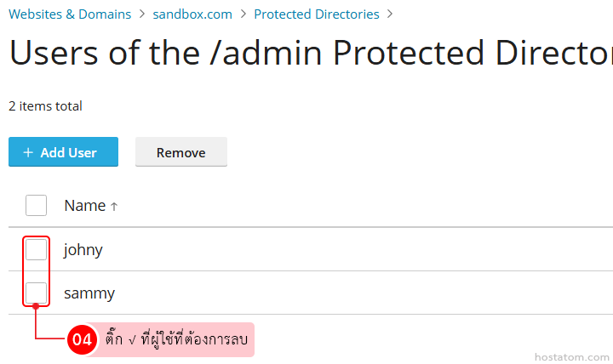Click the red 04 step badge
Screen dimensions: 613x364
tap(82, 339)
